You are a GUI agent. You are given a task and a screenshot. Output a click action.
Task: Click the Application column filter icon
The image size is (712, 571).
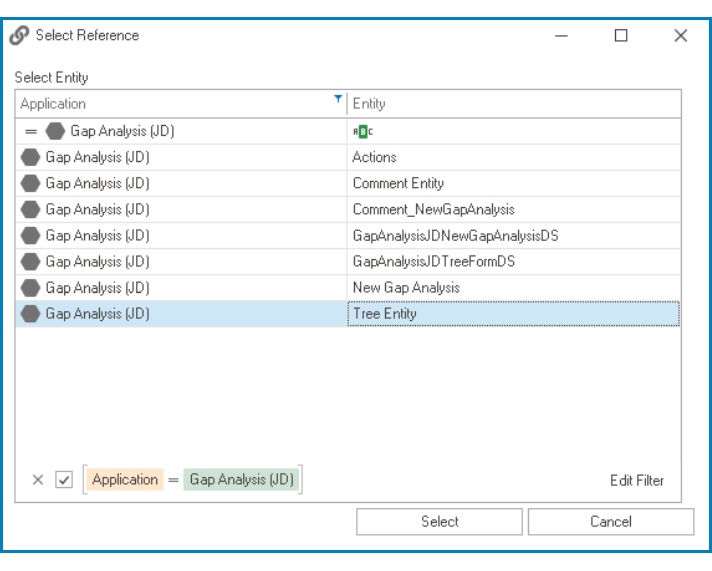[338, 100]
